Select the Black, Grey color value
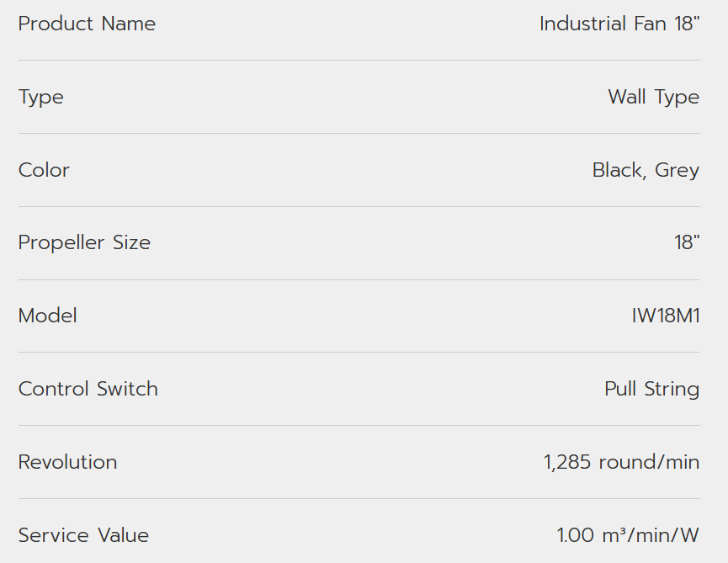Screen dimensions: 728x563 click(646, 170)
